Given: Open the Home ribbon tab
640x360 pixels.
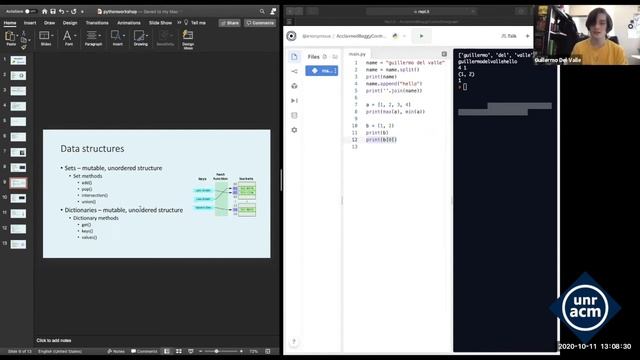Looking at the screenshot, I should [10, 23].
